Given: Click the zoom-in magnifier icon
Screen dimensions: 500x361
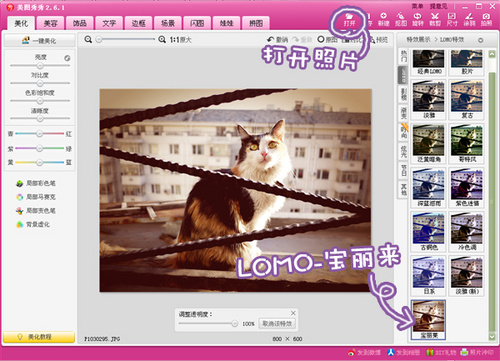Looking at the screenshot, I should point(162,40).
